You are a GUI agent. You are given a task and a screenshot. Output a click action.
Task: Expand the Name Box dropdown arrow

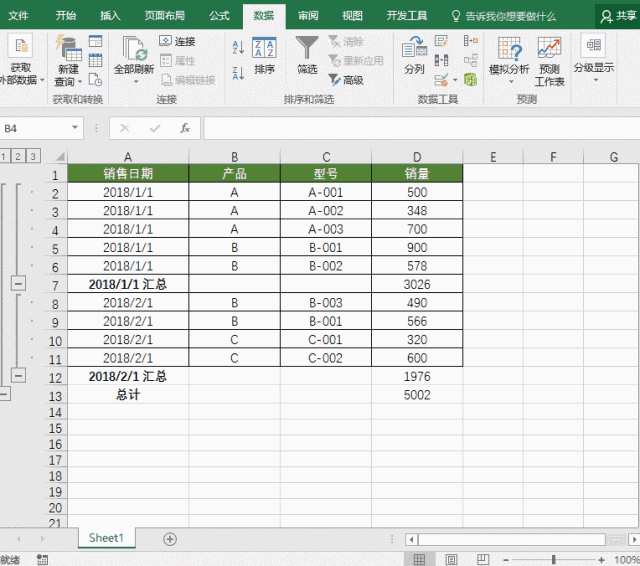pyautogui.click(x=75, y=128)
